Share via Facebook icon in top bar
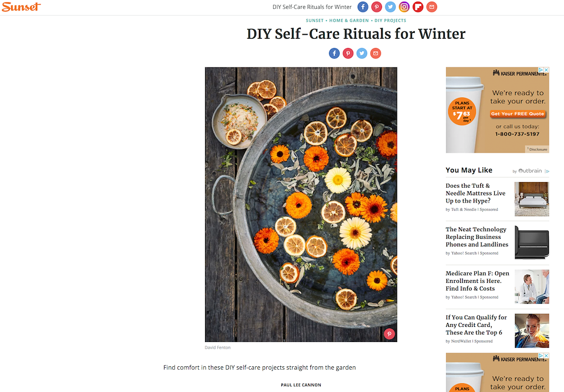564x392 pixels. (x=362, y=7)
